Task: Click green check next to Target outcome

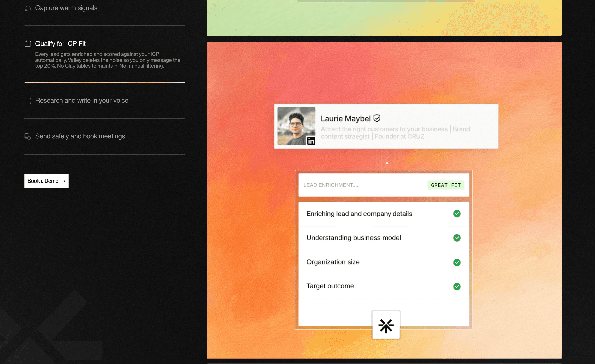Action: pyautogui.click(x=457, y=286)
